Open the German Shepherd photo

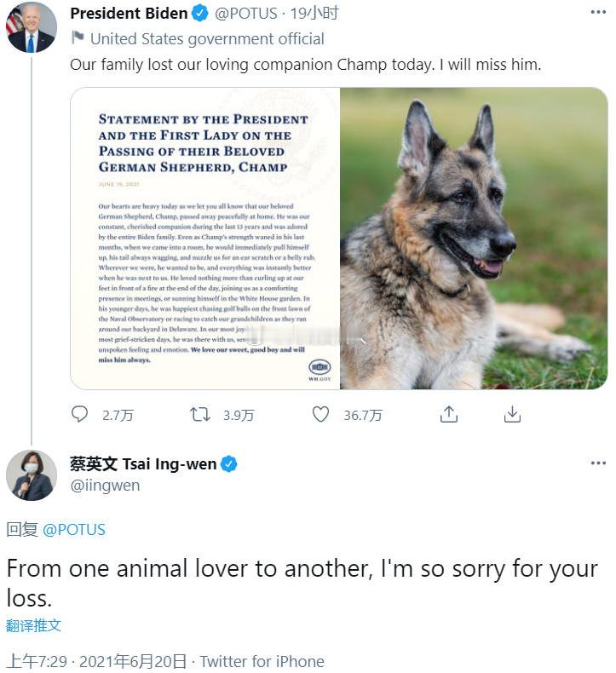coord(474,238)
